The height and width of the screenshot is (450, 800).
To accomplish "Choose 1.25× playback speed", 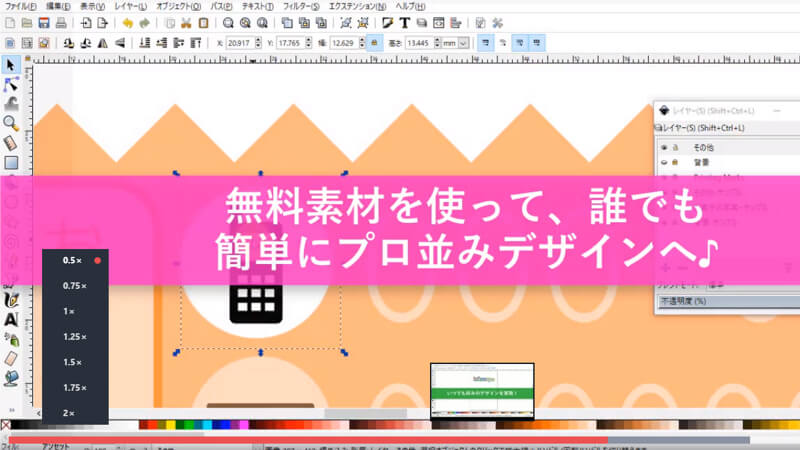I will tap(75, 337).
